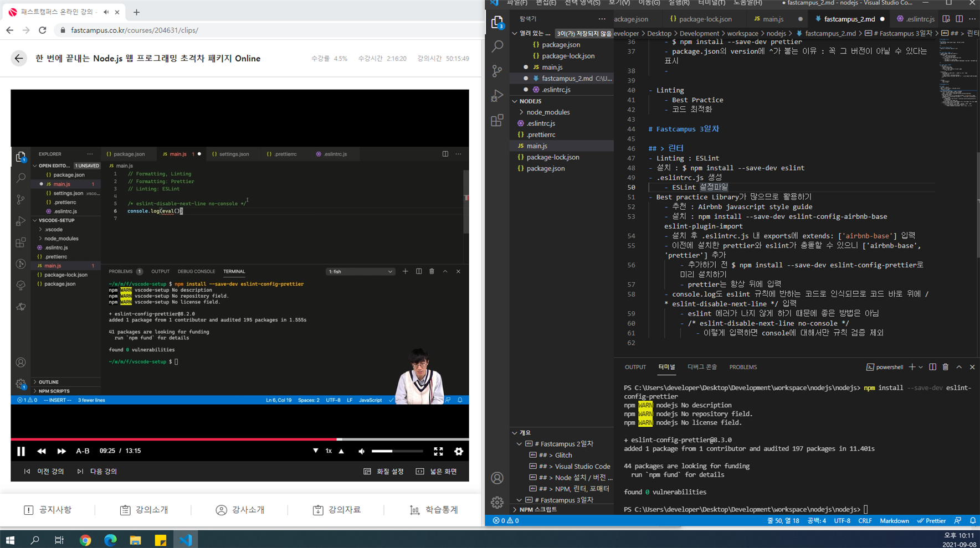This screenshot has height=548, width=980.
Task: Switch to the main.js editor tab
Action: point(773,19)
